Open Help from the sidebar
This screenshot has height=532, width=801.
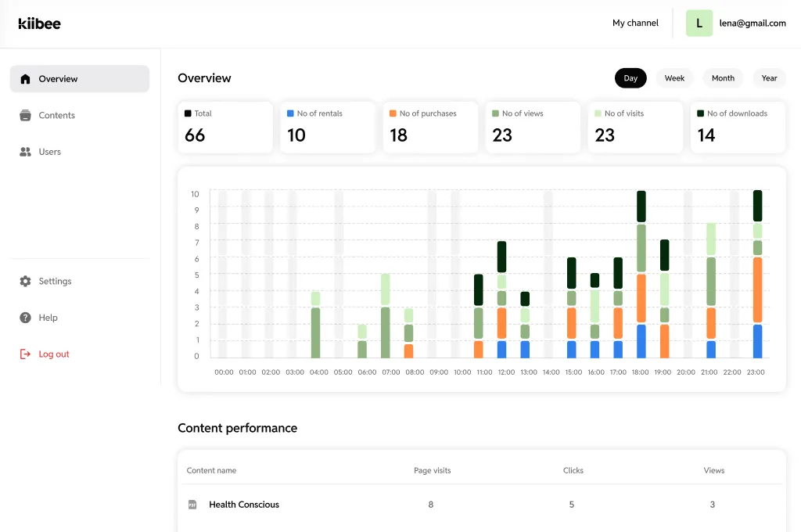[80, 318]
